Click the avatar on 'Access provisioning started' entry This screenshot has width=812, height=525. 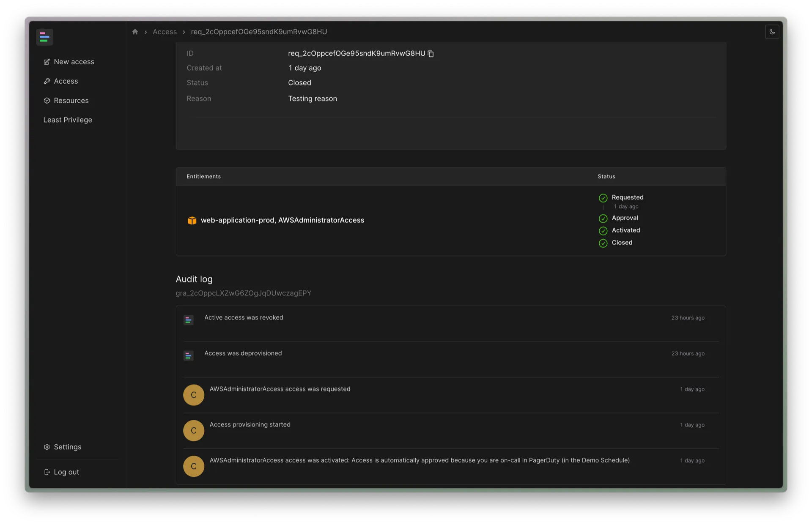[x=194, y=430]
